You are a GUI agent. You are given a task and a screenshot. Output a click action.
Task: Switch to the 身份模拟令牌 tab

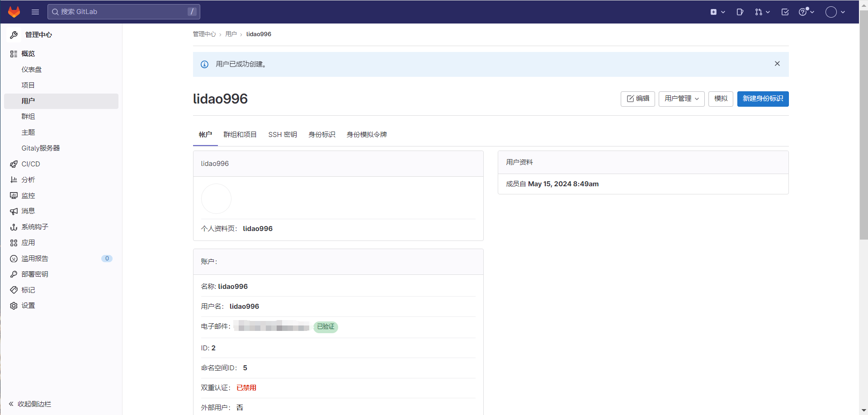tap(367, 135)
